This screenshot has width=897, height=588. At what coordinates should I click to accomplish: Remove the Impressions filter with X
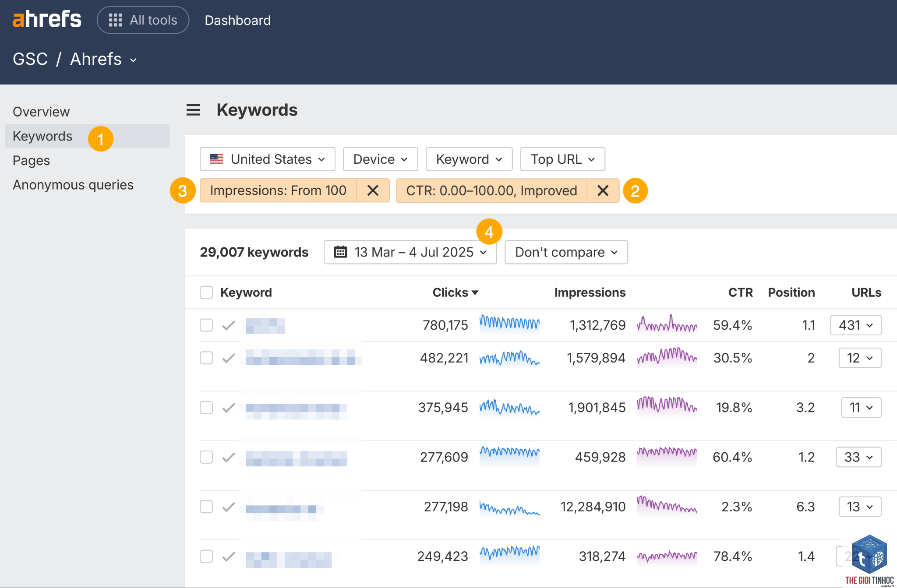point(373,190)
